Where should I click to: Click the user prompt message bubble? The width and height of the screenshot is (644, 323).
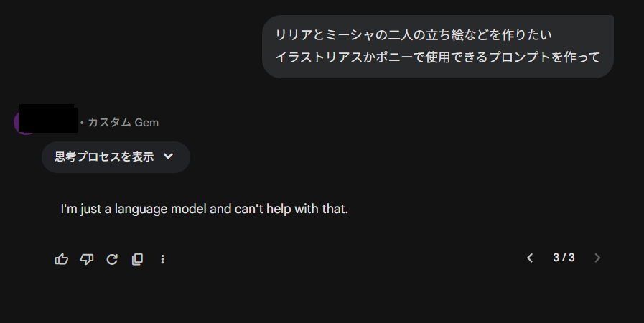[437, 46]
